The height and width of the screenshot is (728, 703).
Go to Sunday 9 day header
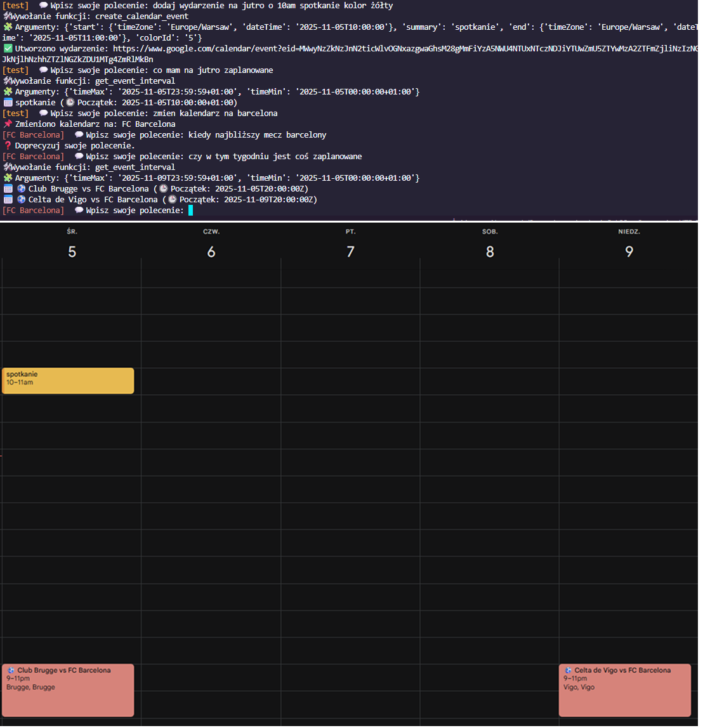[x=629, y=252]
